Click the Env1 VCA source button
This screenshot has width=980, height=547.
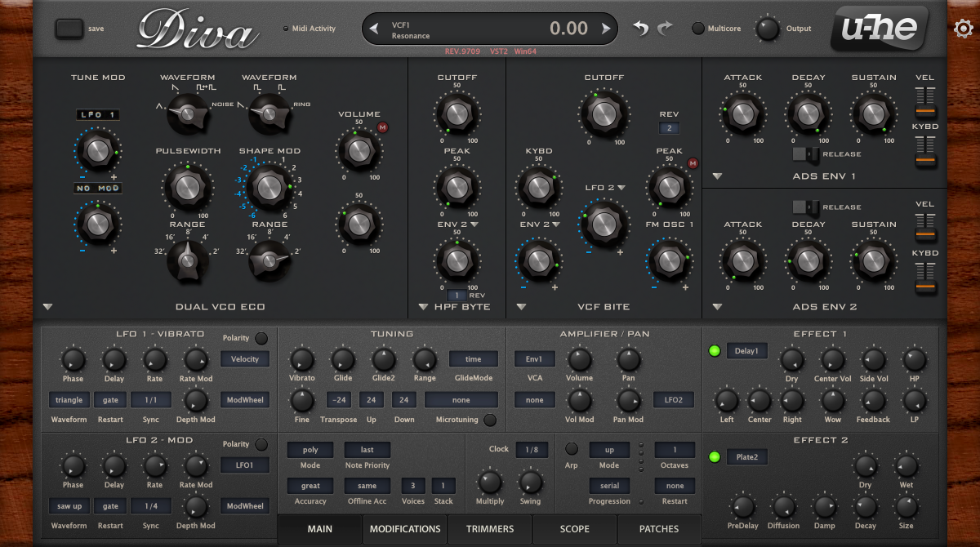(x=535, y=359)
